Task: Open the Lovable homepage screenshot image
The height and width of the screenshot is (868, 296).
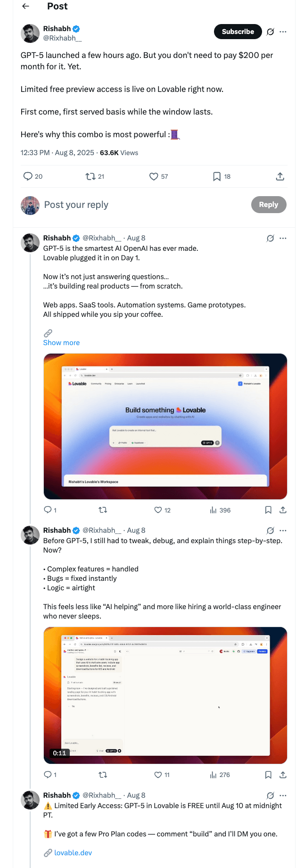Action: point(165,426)
